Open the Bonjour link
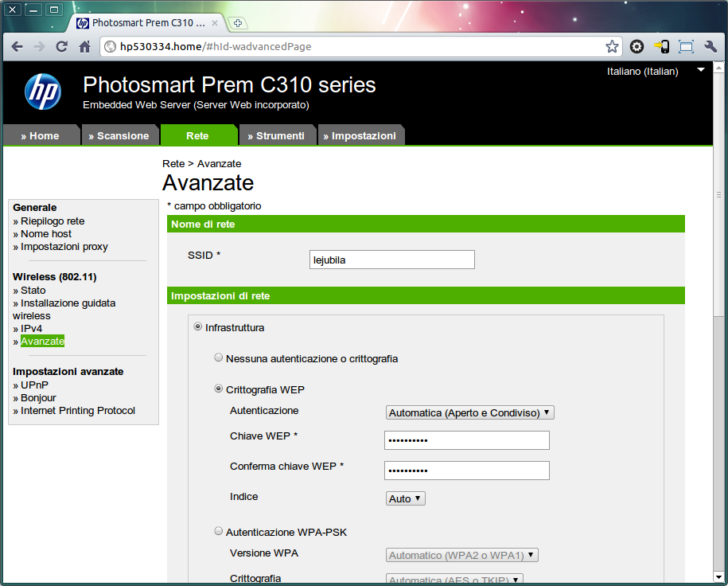The width and height of the screenshot is (728, 586). click(x=38, y=398)
